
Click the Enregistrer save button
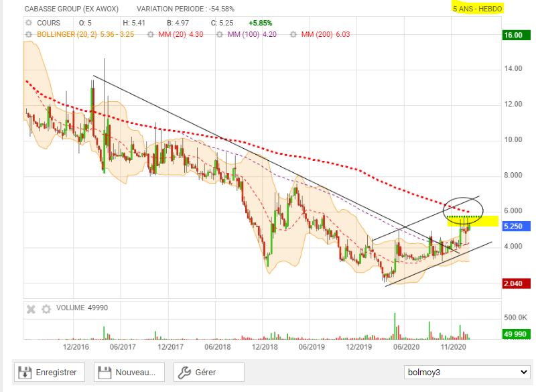[x=50, y=372]
